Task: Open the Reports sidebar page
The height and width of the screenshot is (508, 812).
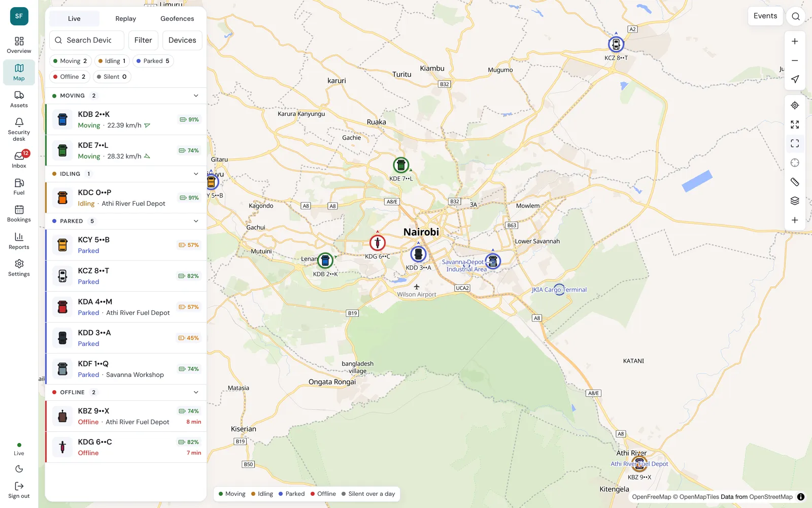Action: tap(19, 241)
